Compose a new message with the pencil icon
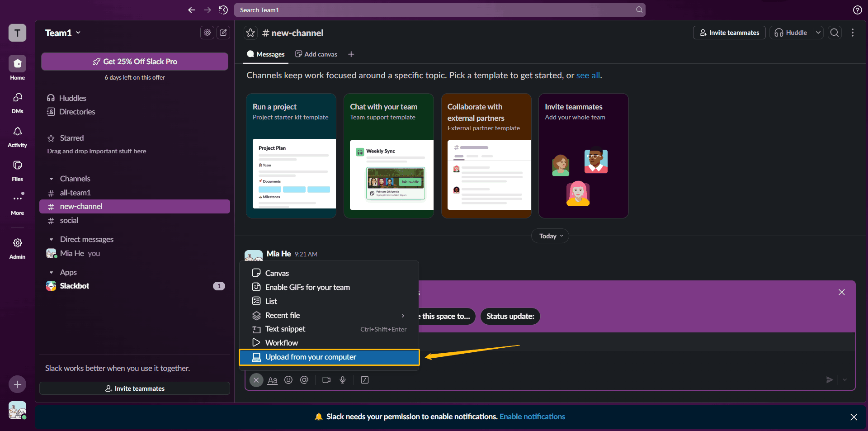The height and width of the screenshot is (431, 868). pyautogui.click(x=223, y=33)
